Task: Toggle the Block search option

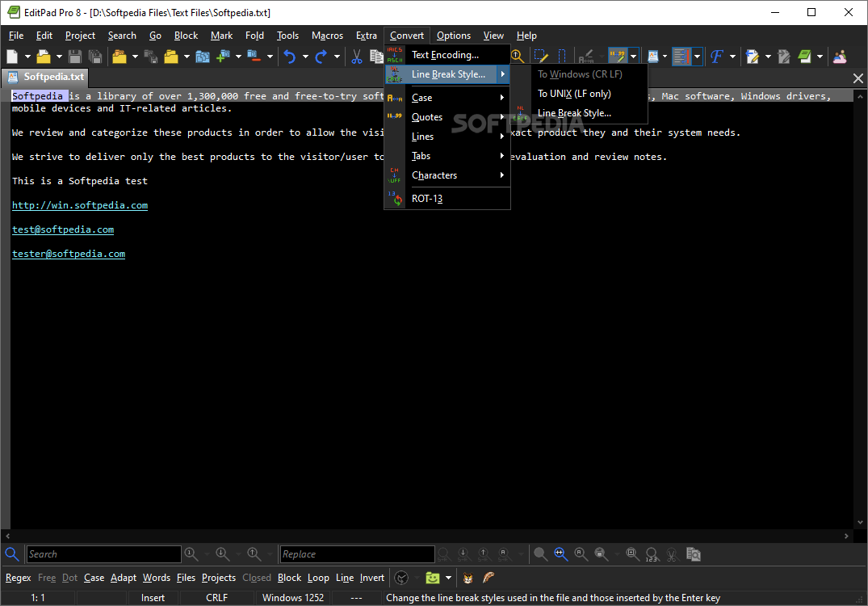Action: click(x=290, y=578)
